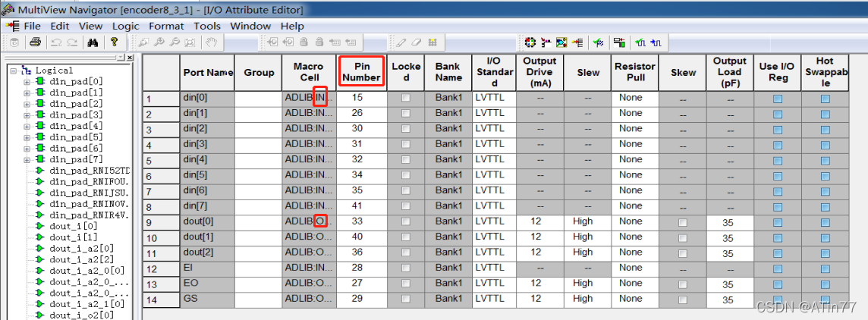This screenshot has height=320, width=868.
Task: Toggle Use I/O Reg checkbox for dout[1]
Action: pyautogui.click(x=778, y=238)
